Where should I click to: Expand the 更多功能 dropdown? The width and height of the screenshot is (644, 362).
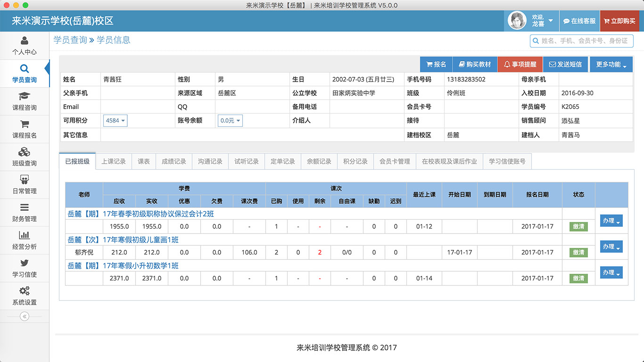(611, 65)
